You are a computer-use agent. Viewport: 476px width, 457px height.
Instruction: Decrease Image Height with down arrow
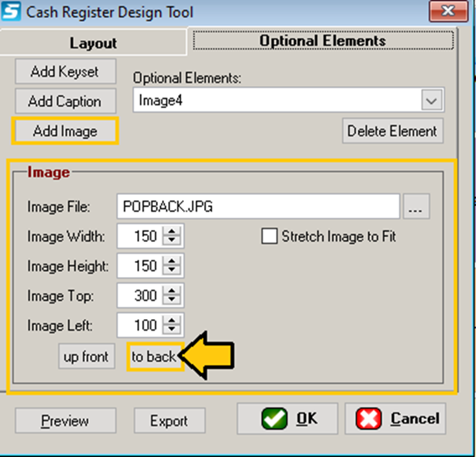pos(172,271)
